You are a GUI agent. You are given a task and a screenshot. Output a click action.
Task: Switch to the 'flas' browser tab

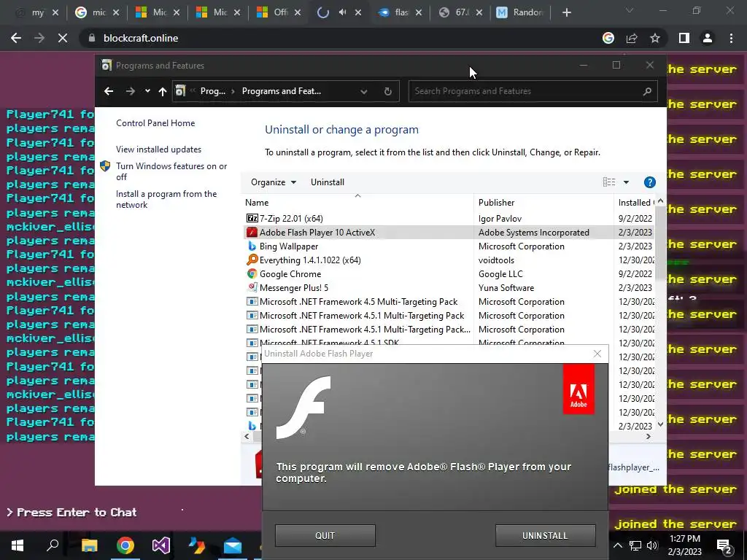400,13
